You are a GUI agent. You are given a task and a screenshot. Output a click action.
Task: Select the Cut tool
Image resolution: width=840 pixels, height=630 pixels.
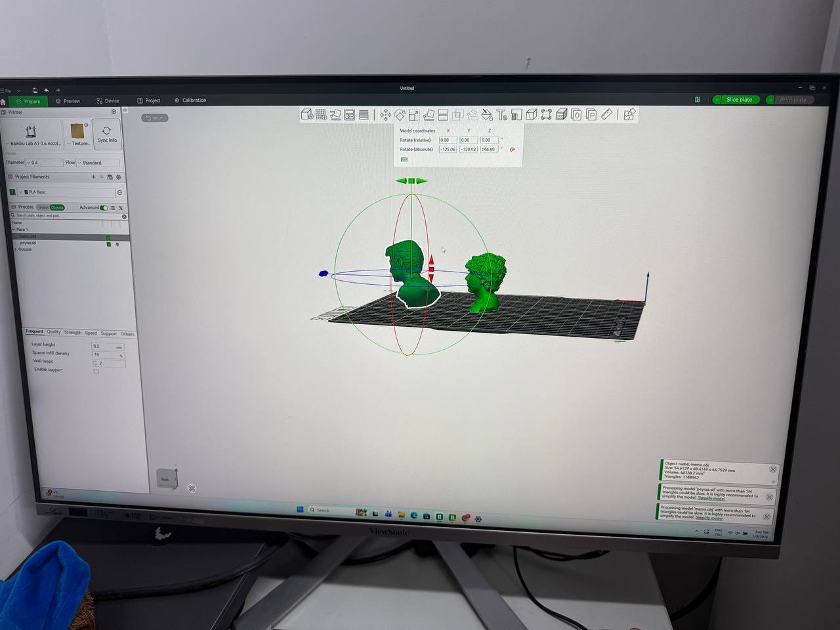443,115
